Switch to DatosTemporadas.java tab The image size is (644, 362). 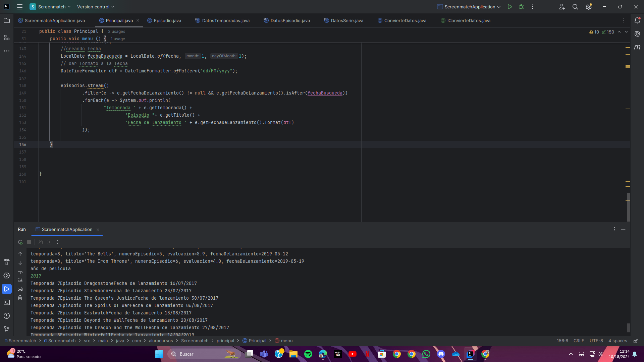222,20
